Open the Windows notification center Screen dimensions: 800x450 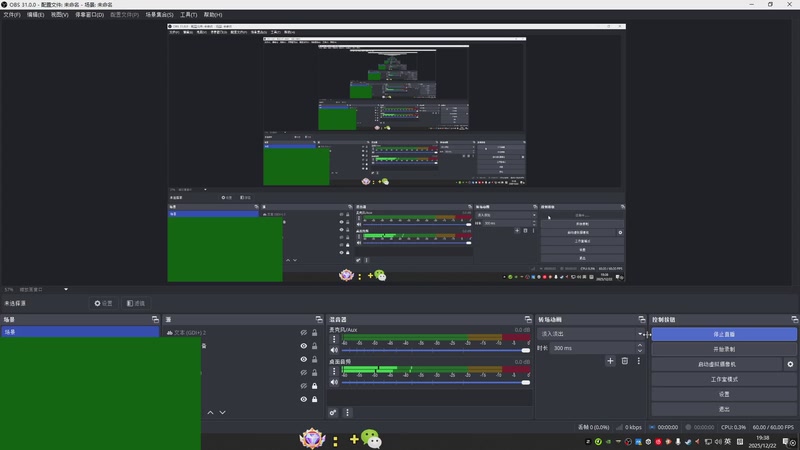pos(788,442)
